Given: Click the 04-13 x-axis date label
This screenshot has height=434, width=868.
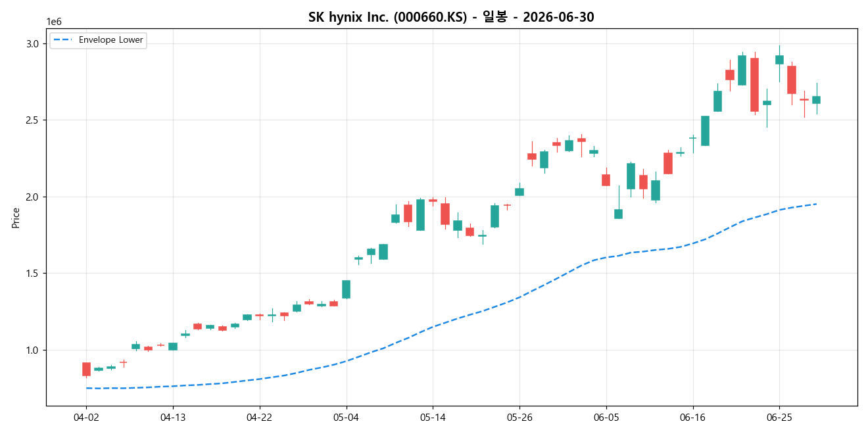Looking at the screenshot, I should [x=173, y=418].
